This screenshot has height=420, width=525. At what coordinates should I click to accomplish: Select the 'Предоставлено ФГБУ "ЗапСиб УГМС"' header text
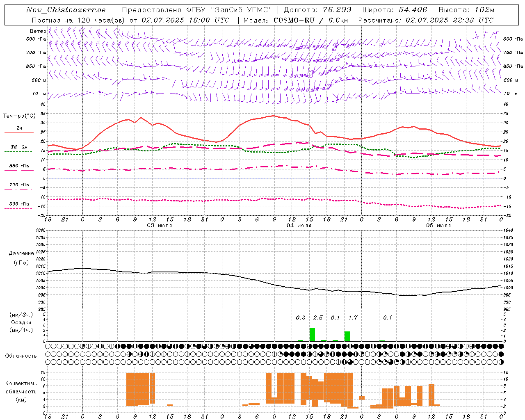click(197, 10)
